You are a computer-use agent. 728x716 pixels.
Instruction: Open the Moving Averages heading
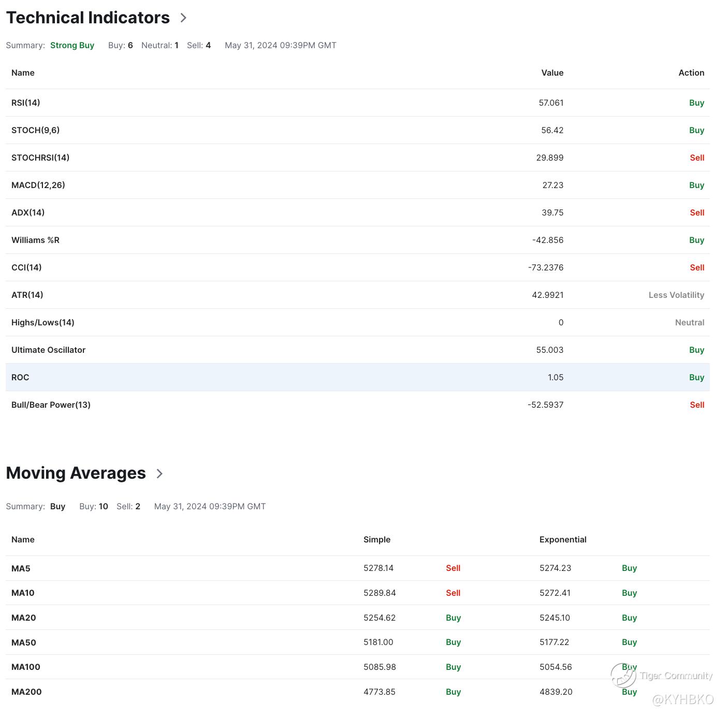(76, 473)
